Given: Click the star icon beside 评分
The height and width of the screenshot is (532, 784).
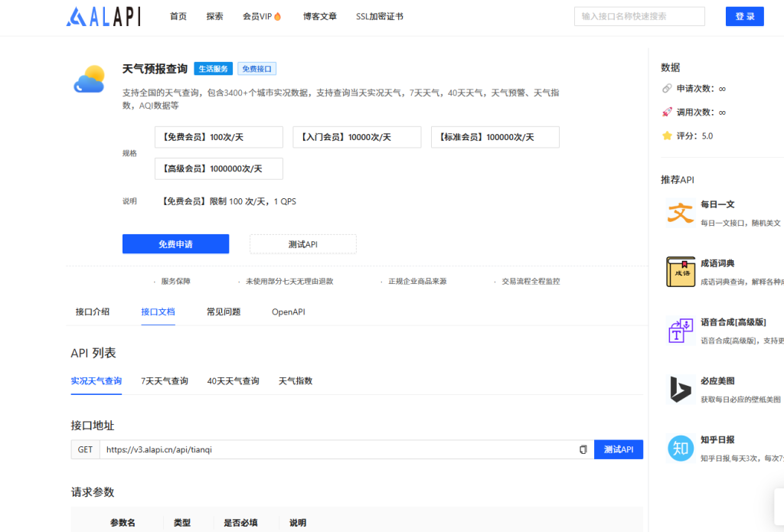Looking at the screenshot, I should tap(667, 136).
